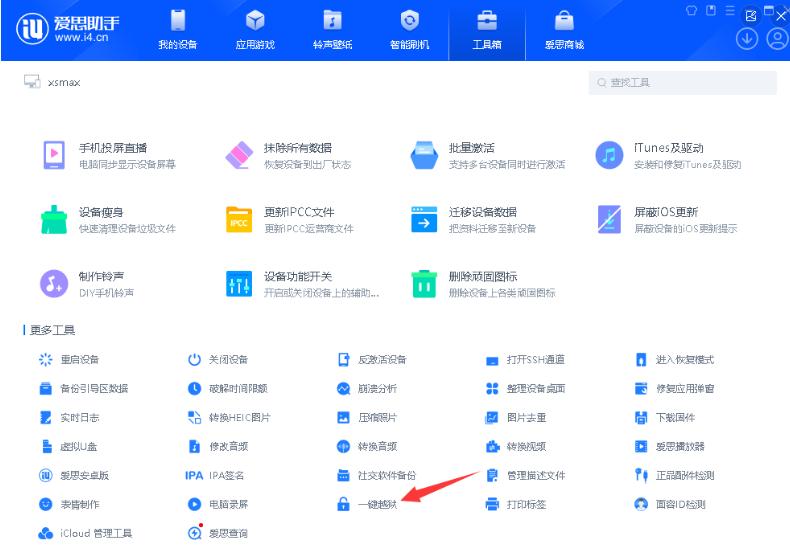790x549 pixels.
Task: Click 重启设备 restart tool
Action: [x=69, y=360]
